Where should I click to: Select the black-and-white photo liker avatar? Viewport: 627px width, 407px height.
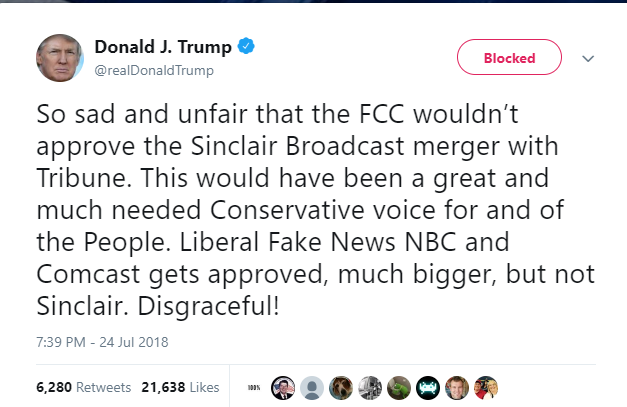pos(370,387)
